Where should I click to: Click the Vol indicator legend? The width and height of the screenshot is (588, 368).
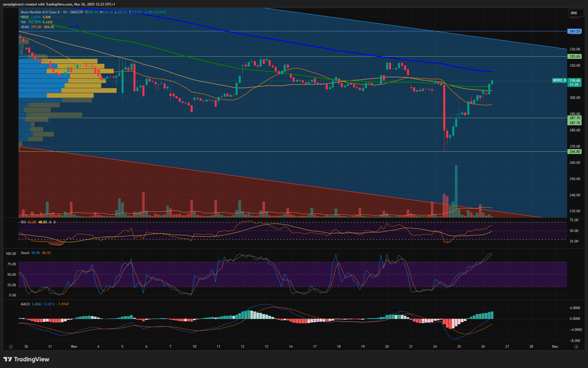coord(23,22)
